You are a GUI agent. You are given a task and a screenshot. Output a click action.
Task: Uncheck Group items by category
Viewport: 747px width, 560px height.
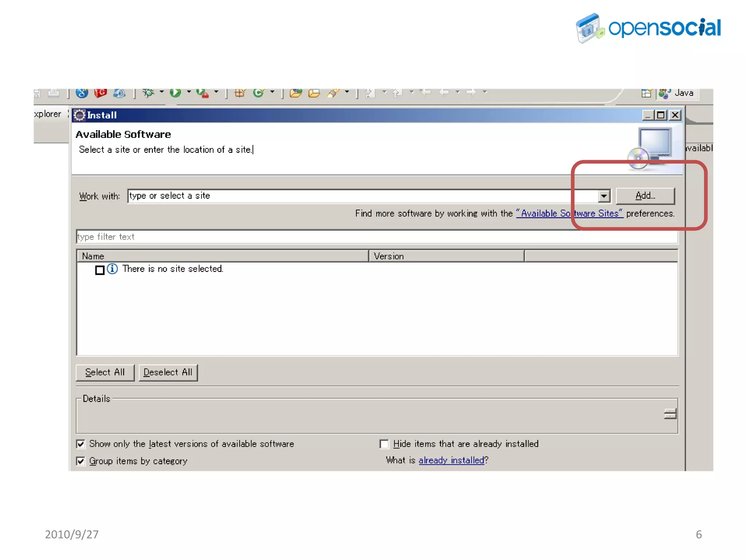(x=81, y=461)
